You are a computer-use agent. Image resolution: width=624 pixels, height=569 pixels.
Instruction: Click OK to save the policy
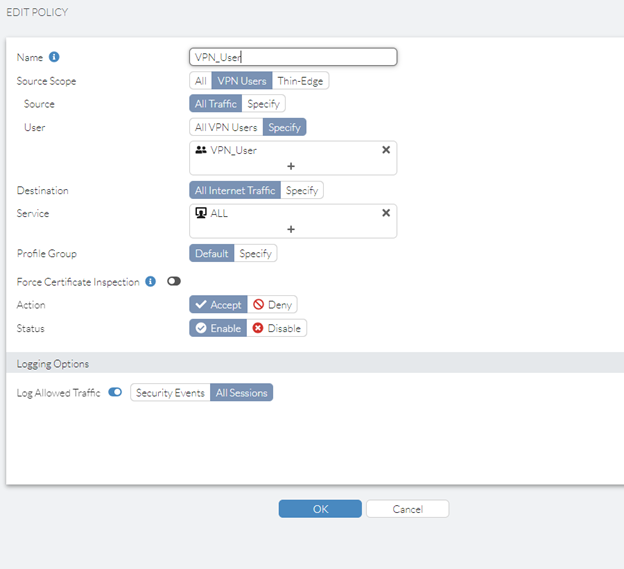click(320, 509)
